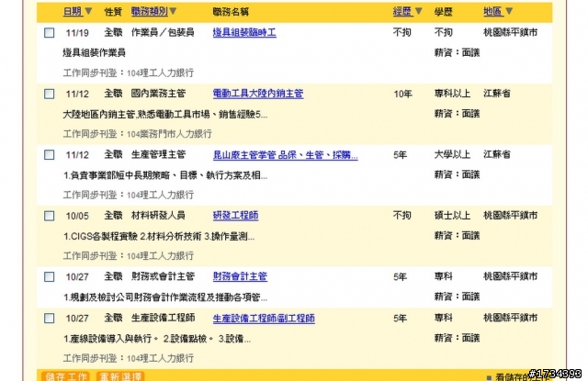Click the arrow beside 經歷
588x381 pixels.
[x=419, y=11]
